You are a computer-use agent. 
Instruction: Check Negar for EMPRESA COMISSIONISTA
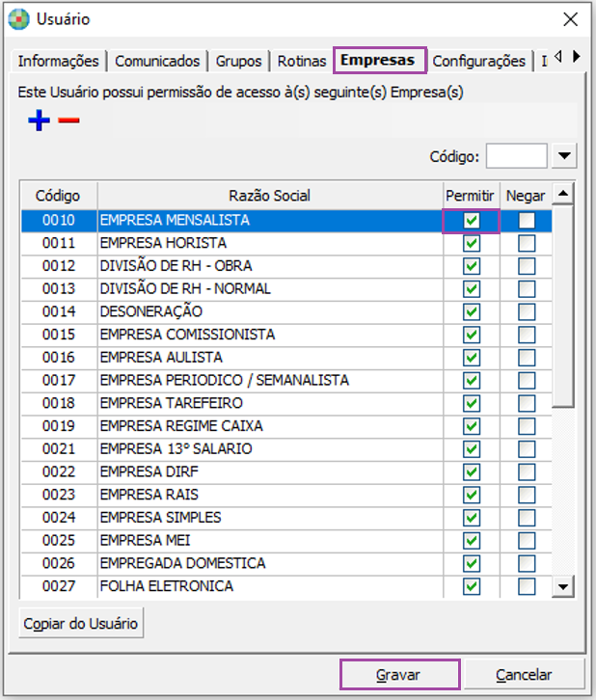tap(527, 335)
